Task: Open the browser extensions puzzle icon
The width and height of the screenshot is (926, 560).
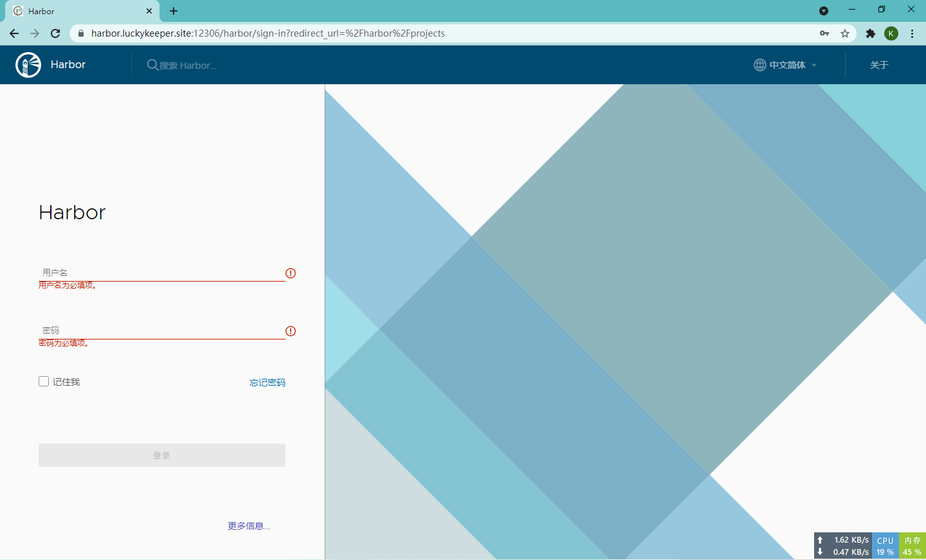Action: click(870, 33)
